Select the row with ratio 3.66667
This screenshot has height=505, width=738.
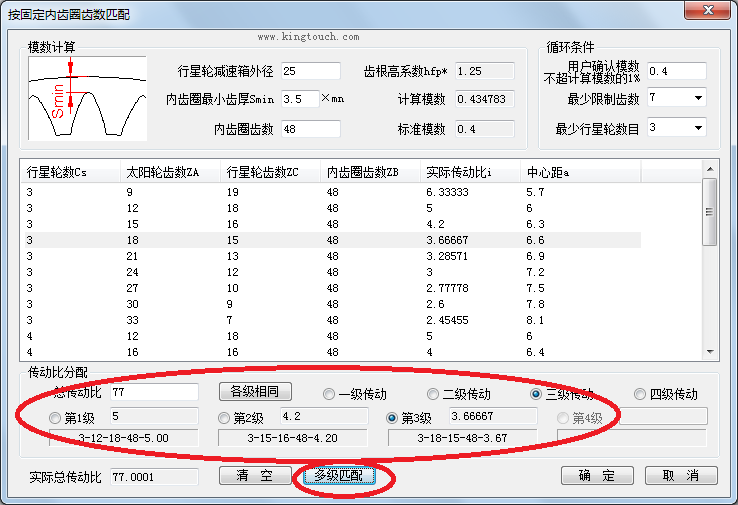click(x=333, y=240)
